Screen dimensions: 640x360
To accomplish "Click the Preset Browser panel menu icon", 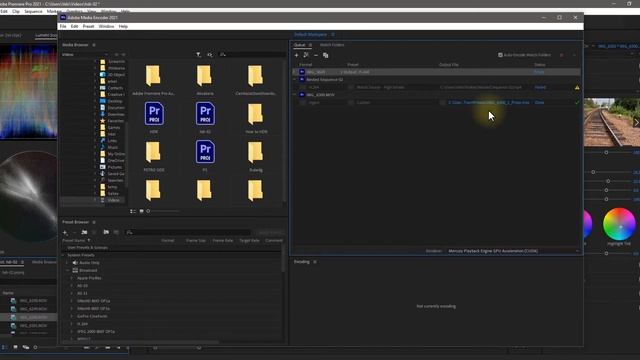I will point(94,222).
